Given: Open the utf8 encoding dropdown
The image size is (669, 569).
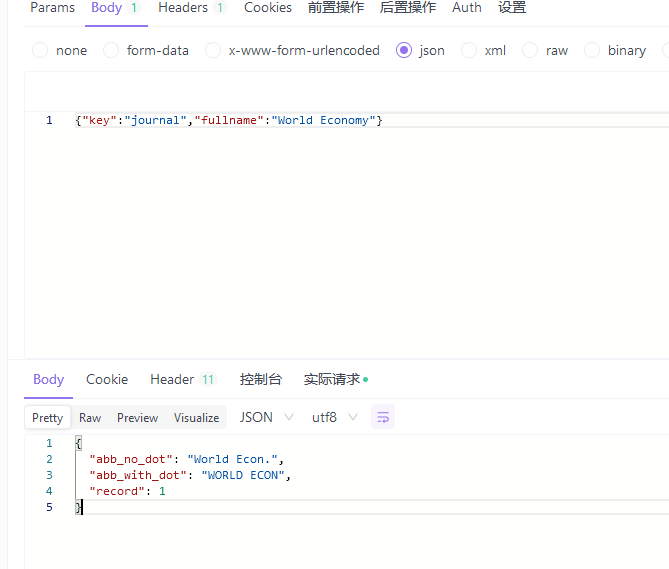Looking at the screenshot, I should click(x=335, y=417).
